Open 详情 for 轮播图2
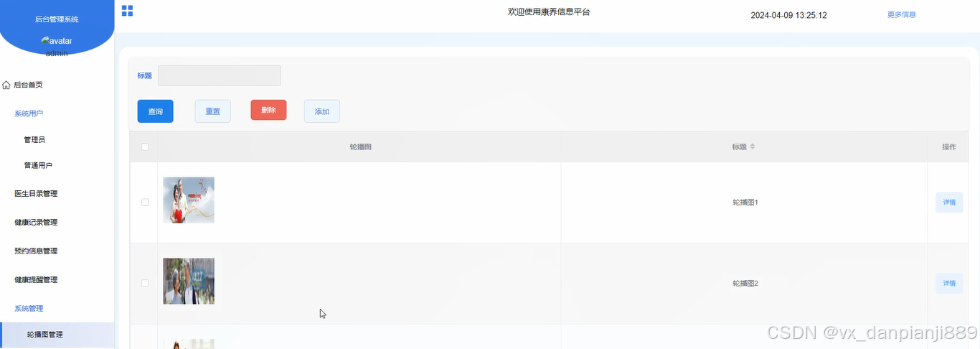980x349 pixels. pos(949,284)
